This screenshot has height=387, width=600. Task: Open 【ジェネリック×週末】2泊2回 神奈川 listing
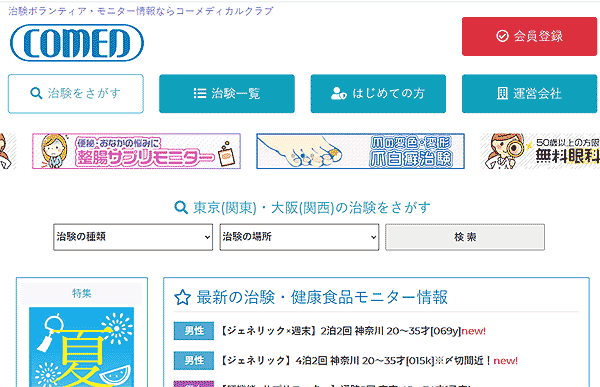pyautogui.click(x=353, y=331)
